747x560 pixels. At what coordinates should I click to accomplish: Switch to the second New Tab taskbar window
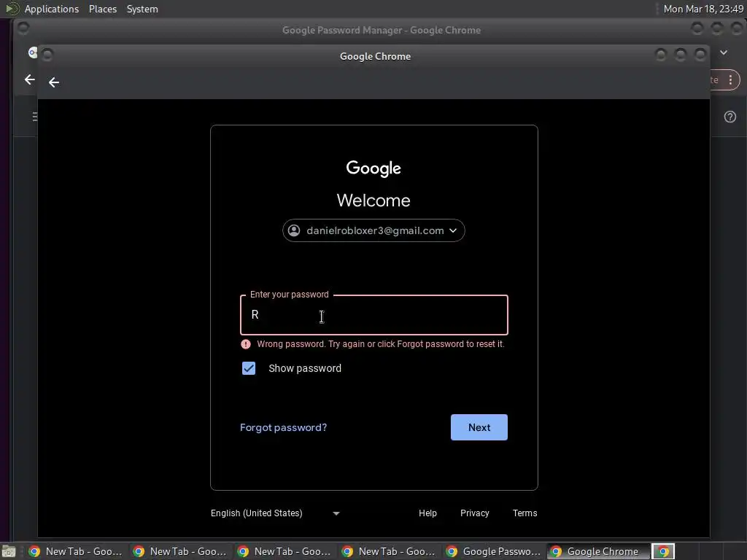click(x=179, y=551)
